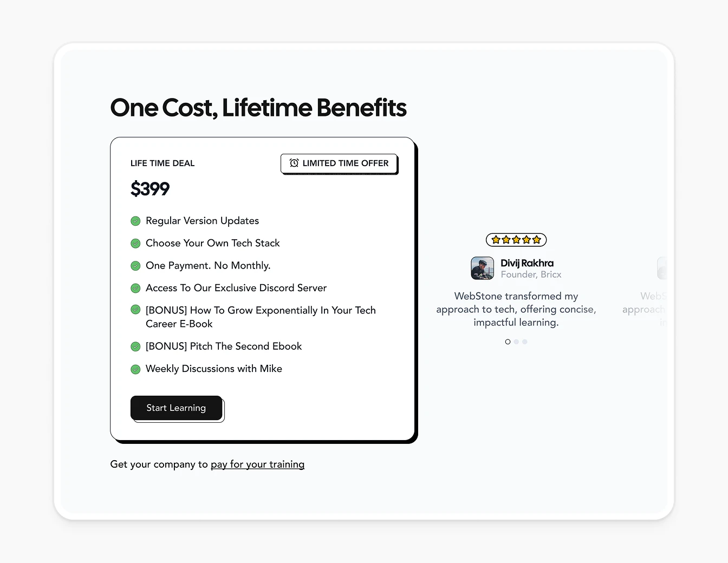Select the middle carousel navigation dot
Screen dimensions: 728x563
516,342
